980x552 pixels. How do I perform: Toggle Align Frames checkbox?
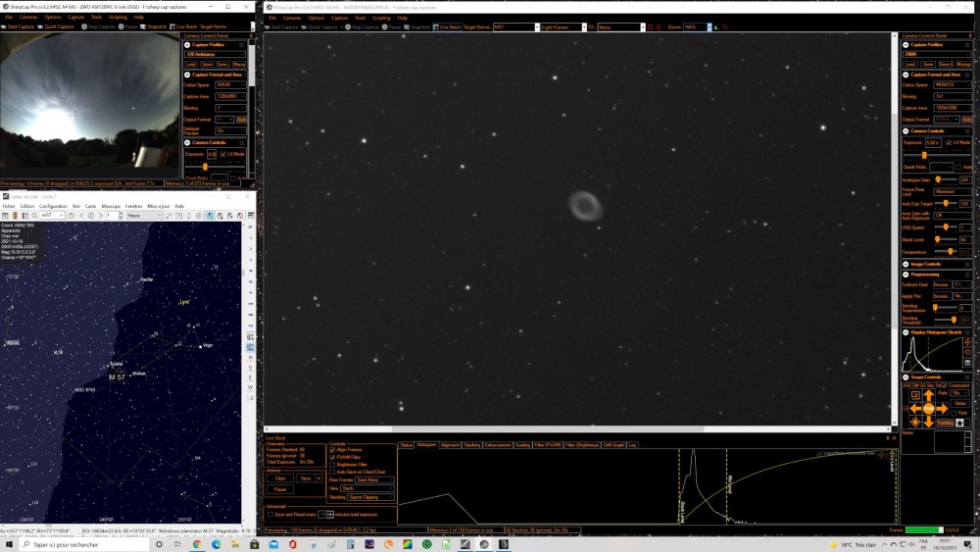point(332,449)
